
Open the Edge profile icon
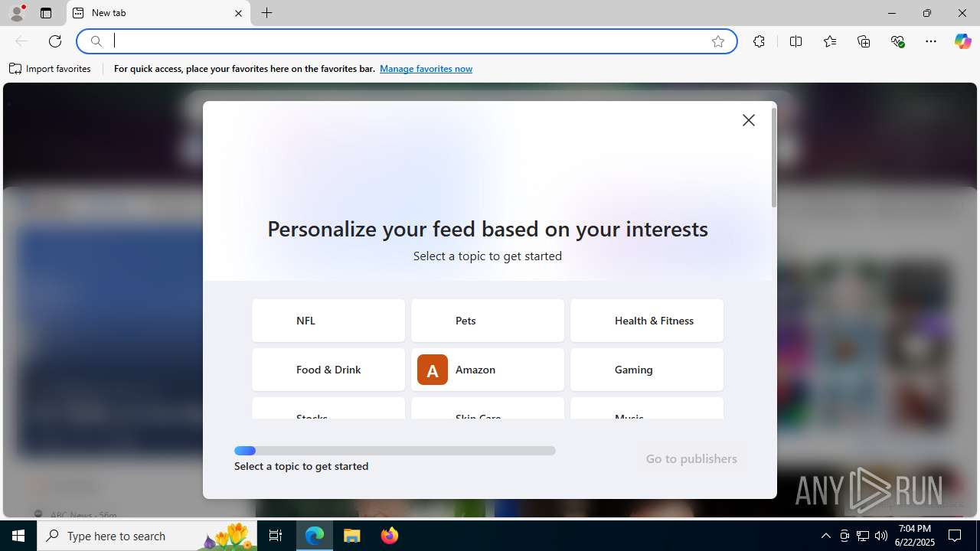click(x=17, y=13)
